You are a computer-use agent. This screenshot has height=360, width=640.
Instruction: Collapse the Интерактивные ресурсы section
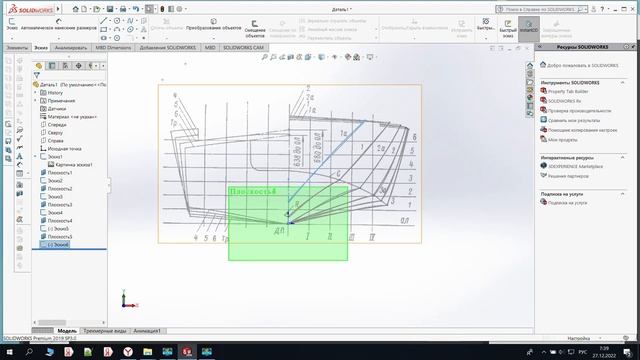(x=623, y=158)
